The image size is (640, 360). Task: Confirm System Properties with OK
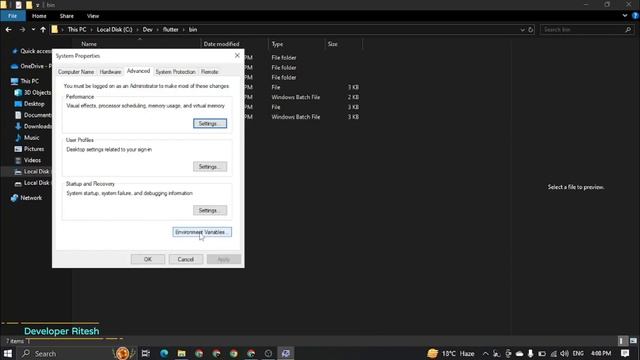148,259
